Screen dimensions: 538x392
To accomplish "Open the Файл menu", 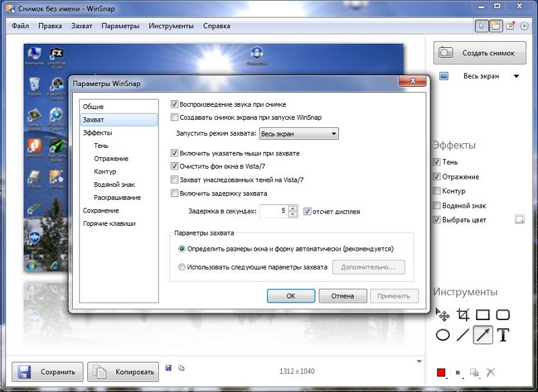I will 20,26.
